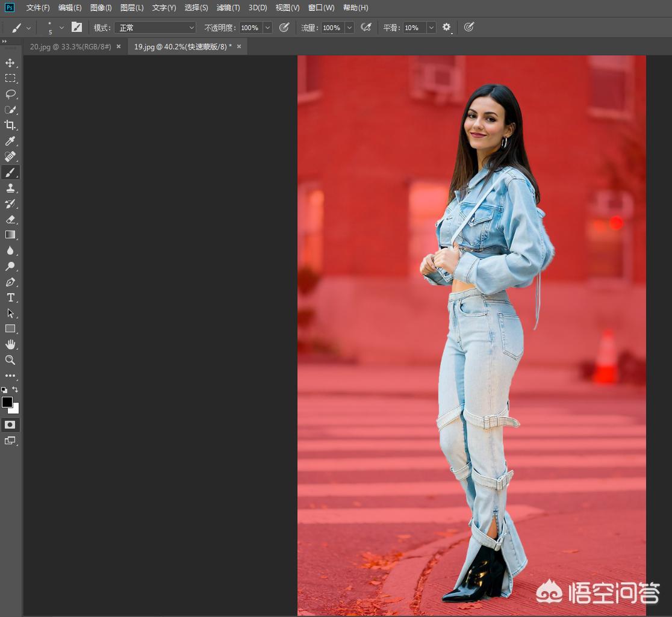Image resolution: width=672 pixels, height=617 pixels.
Task: Select the Eyedropper tool
Action: pos(10,141)
